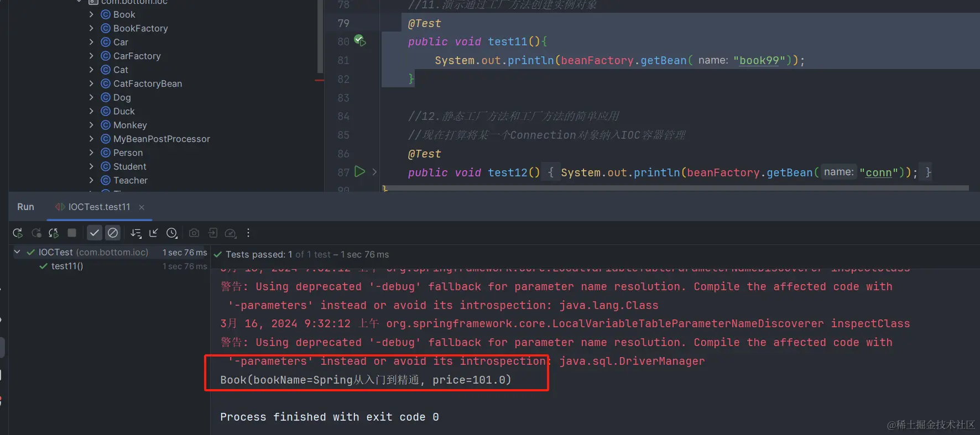Click the Teacher class icon
Screen dimensions: 980x435
point(106,180)
